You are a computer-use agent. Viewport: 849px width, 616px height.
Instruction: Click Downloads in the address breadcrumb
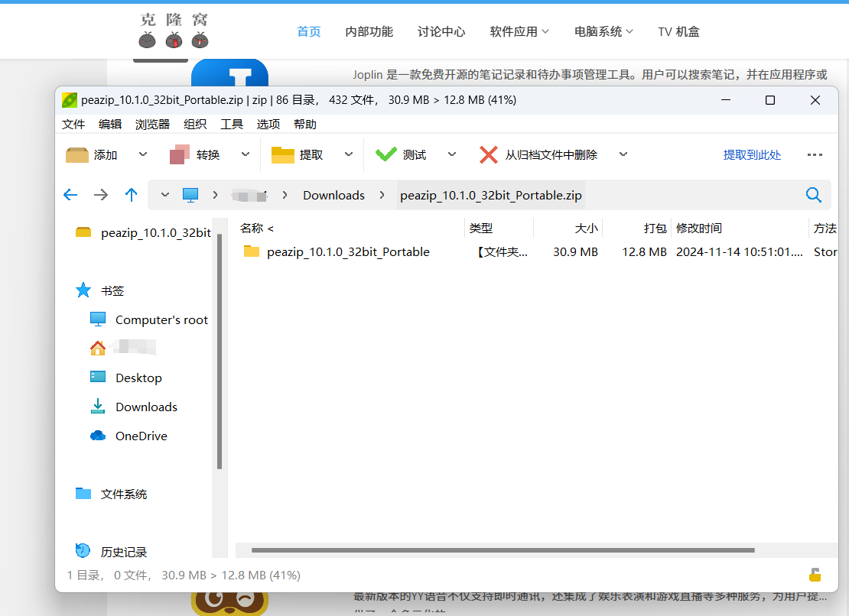point(333,195)
